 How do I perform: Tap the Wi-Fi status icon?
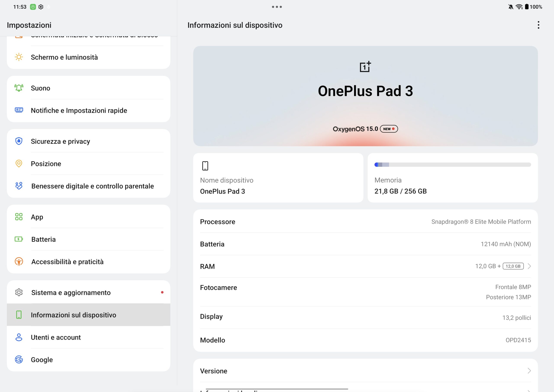click(519, 7)
